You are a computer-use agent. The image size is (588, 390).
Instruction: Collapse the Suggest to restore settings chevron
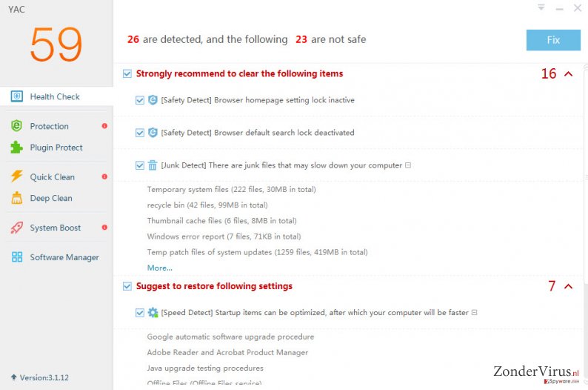point(569,286)
